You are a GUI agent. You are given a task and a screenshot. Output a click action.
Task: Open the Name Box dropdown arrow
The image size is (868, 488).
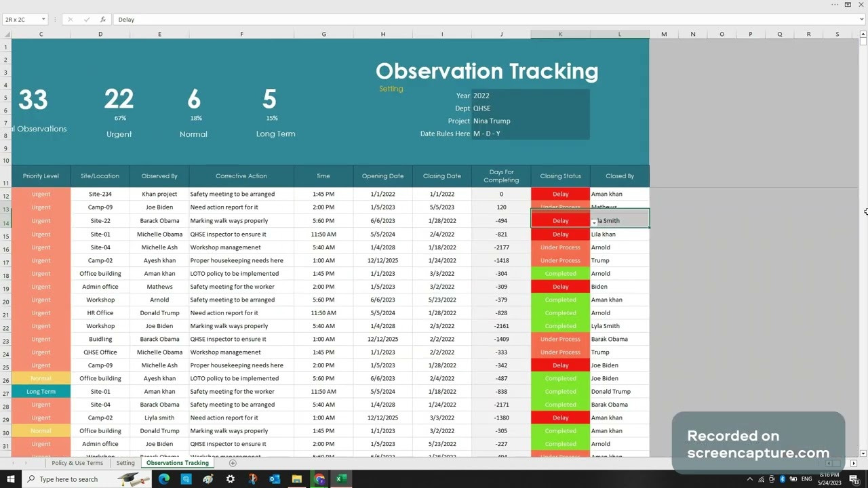pyautogui.click(x=43, y=20)
